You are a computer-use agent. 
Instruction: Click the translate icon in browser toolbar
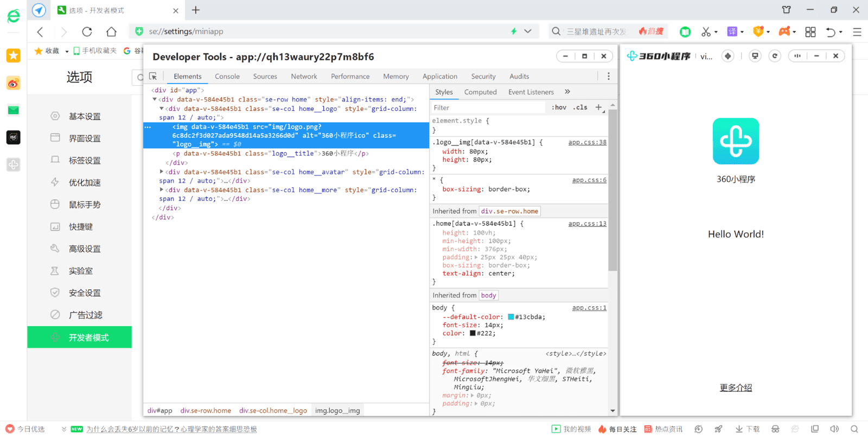(x=732, y=31)
